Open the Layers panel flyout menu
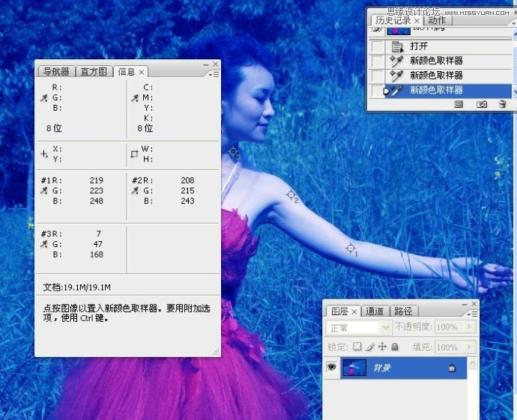Viewport: 517px width, 420px height. pos(472,314)
